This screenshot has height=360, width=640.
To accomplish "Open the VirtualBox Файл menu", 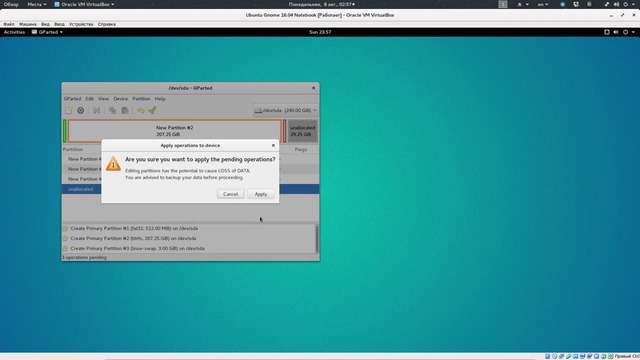I will (x=9, y=24).
